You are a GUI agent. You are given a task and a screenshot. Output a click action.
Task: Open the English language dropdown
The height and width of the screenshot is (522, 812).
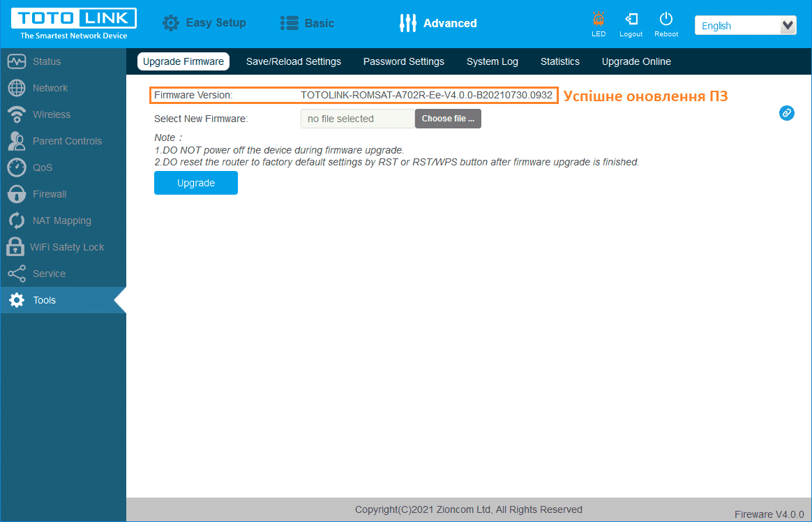pyautogui.click(x=745, y=26)
